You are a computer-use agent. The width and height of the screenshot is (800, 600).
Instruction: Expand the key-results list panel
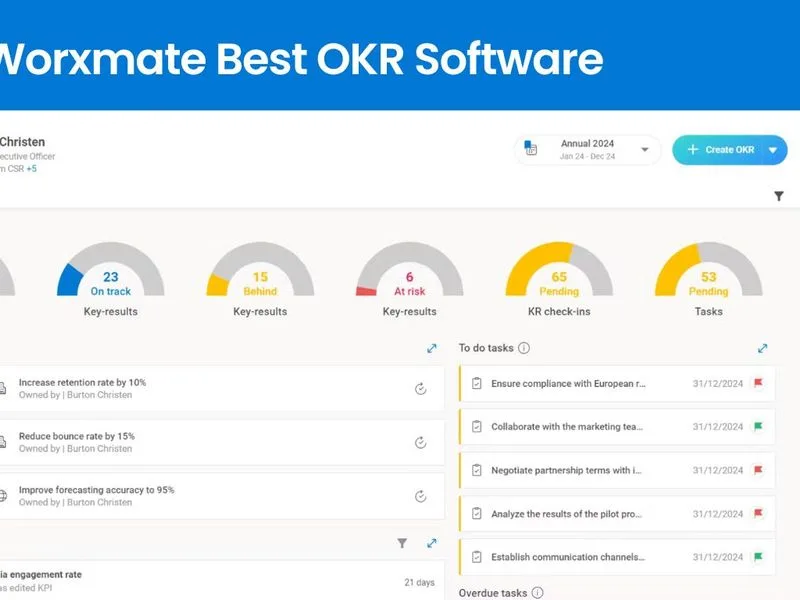point(432,348)
